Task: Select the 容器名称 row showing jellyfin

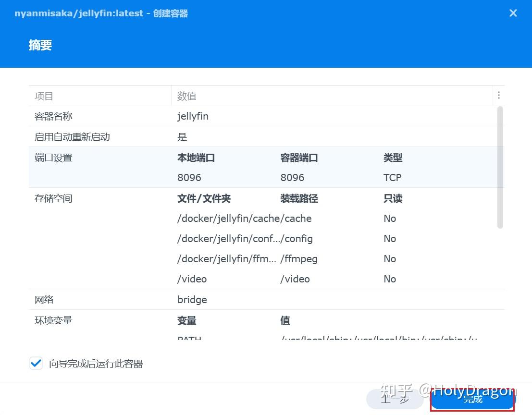Action: pos(193,116)
